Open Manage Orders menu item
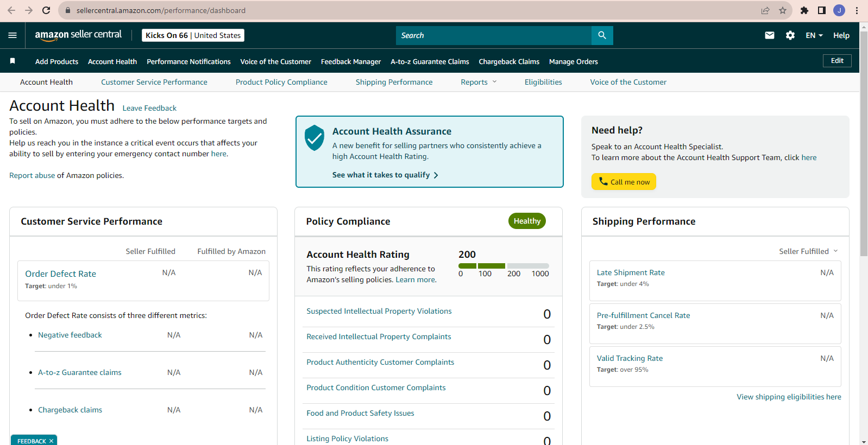 pyautogui.click(x=573, y=61)
